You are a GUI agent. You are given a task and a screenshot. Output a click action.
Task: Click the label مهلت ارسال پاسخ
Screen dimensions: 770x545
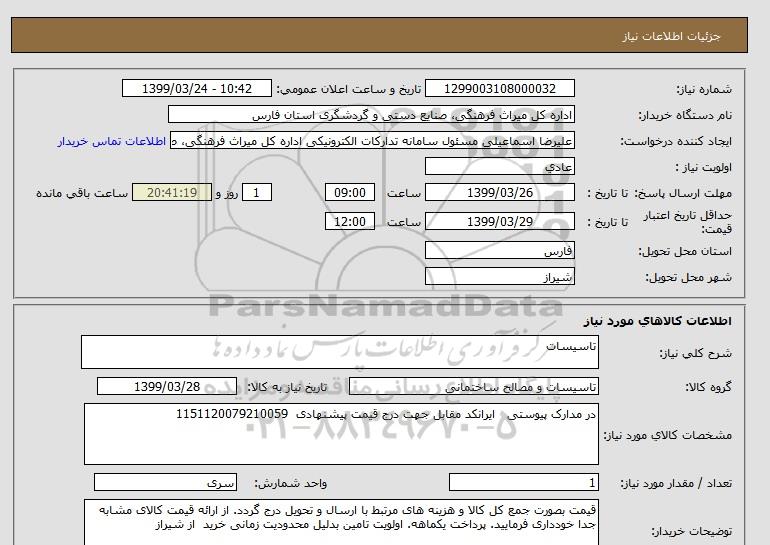tap(684, 193)
